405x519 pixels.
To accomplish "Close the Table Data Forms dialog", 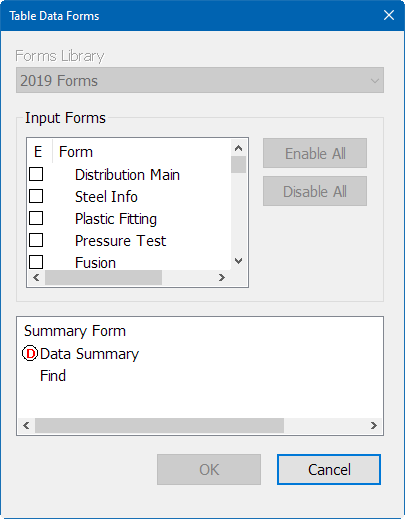I will [x=389, y=15].
